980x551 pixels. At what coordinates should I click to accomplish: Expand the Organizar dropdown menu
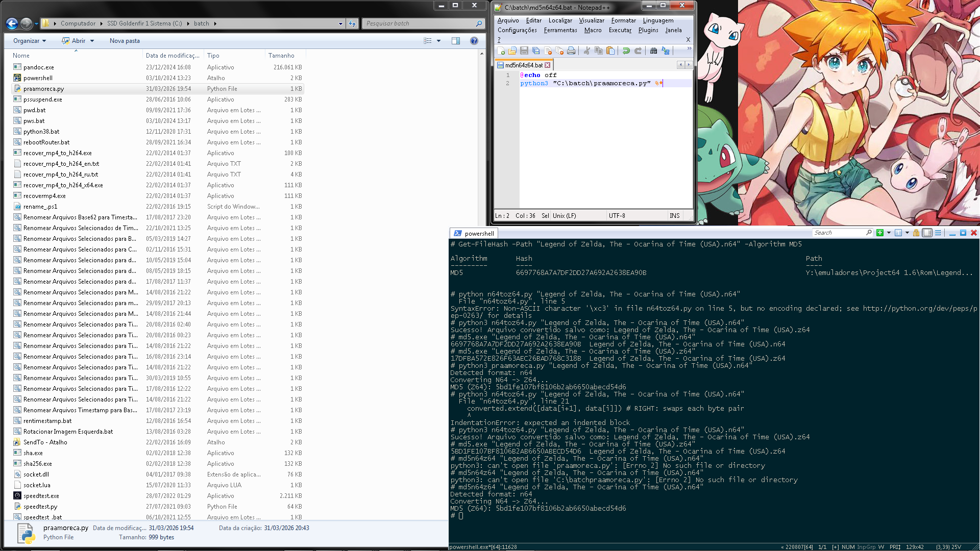tap(30, 41)
